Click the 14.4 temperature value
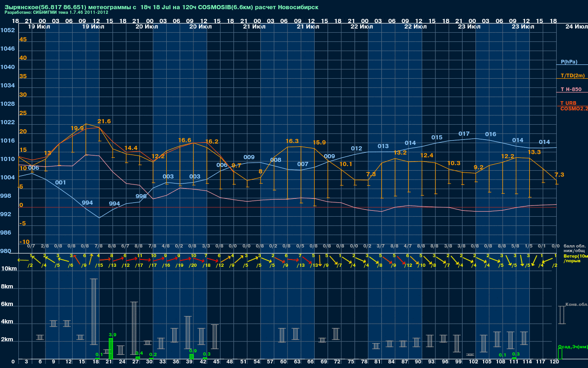Image resolution: width=588 pixels, height=368 pixels. coord(131,148)
